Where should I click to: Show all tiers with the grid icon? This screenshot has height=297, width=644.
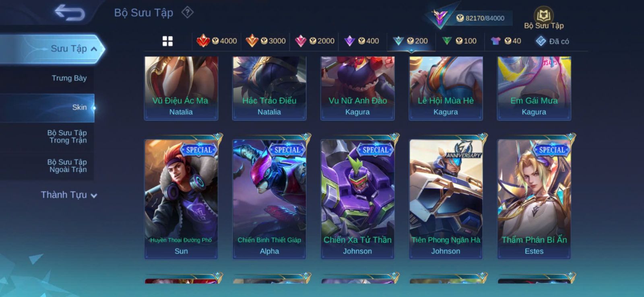tap(167, 41)
